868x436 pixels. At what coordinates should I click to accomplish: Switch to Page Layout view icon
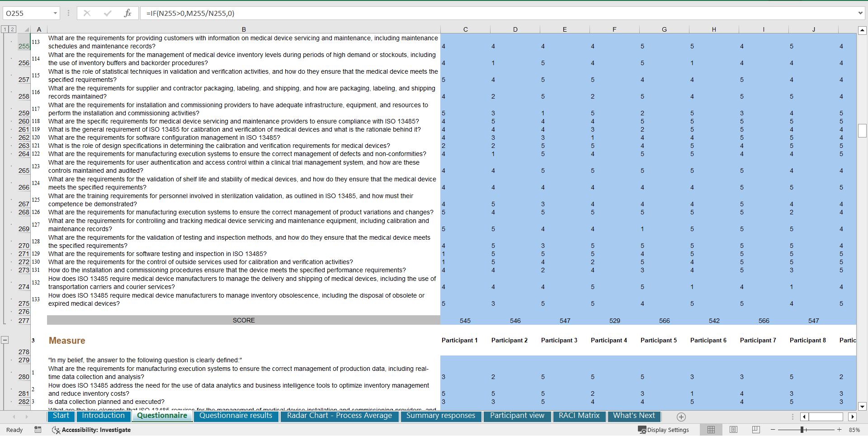click(733, 430)
